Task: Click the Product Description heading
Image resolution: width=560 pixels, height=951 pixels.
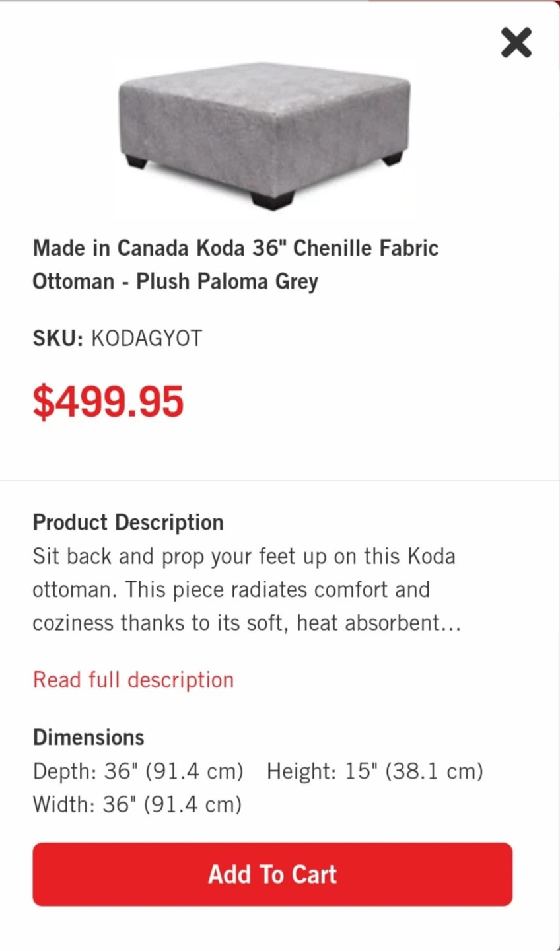Action: click(128, 522)
